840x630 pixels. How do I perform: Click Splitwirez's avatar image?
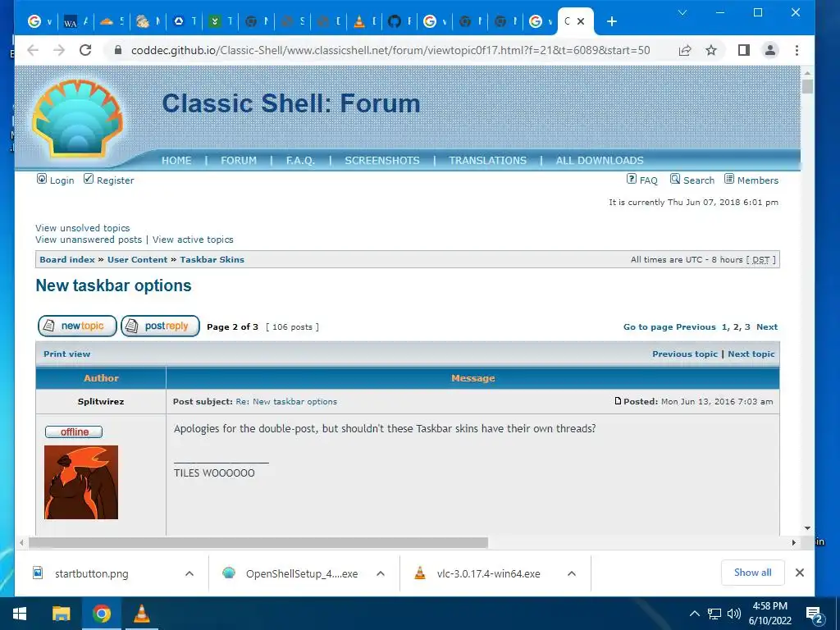pos(81,482)
